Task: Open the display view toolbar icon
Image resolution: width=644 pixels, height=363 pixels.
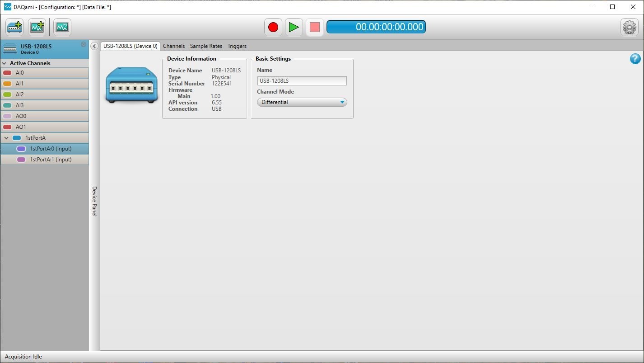Action: click(62, 27)
